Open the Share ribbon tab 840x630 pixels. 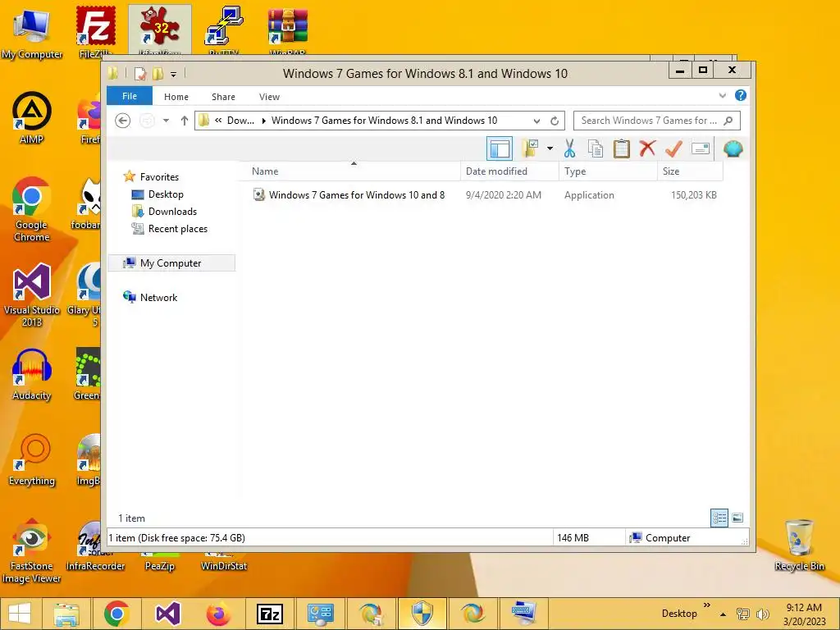click(223, 97)
